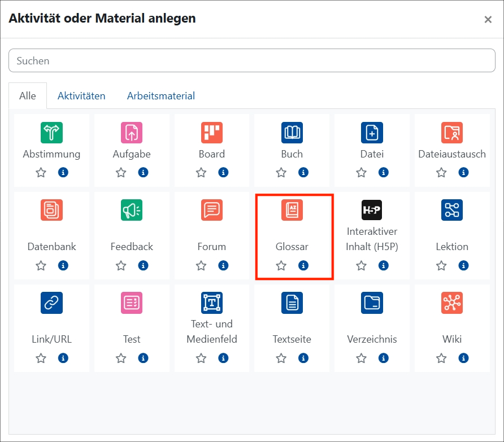The height and width of the screenshot is (442, 504).
Task: Open the Feedback activity information
Action: point(144,265)
